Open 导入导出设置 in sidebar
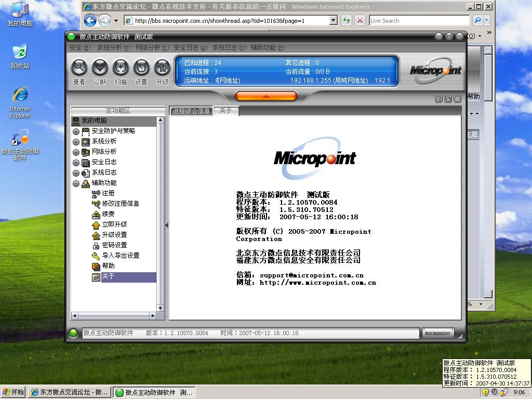532x399 pixels. tap(121, 256)
